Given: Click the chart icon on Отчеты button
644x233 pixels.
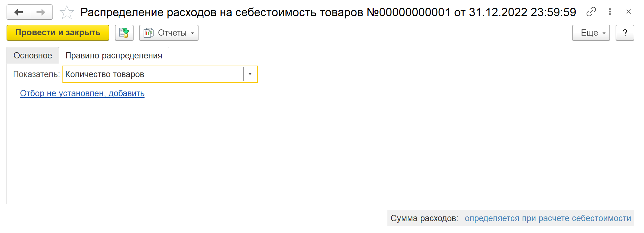Looking at the screenshot, I should (149, 33).
